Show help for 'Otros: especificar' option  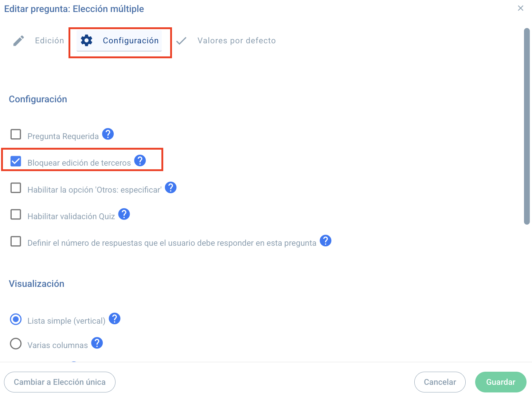point(171,188)
